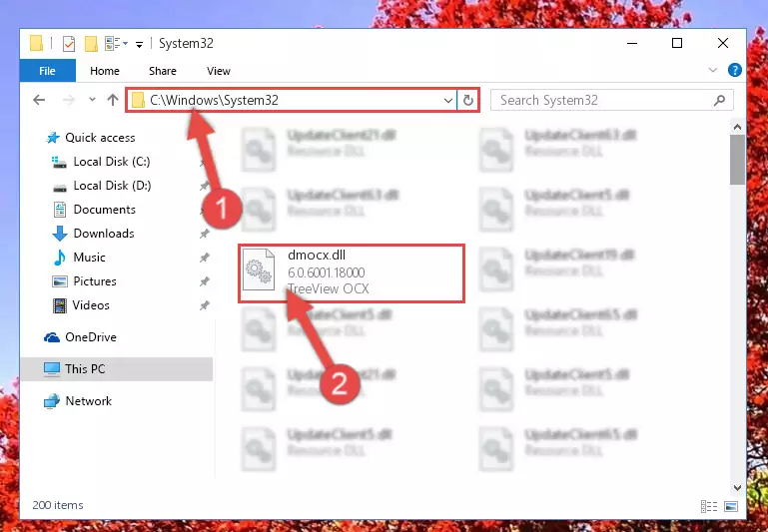Screen dimensions: 768x532
Task: Click the address bar path C:\Windows\System32
Action: tap(214, 100)
